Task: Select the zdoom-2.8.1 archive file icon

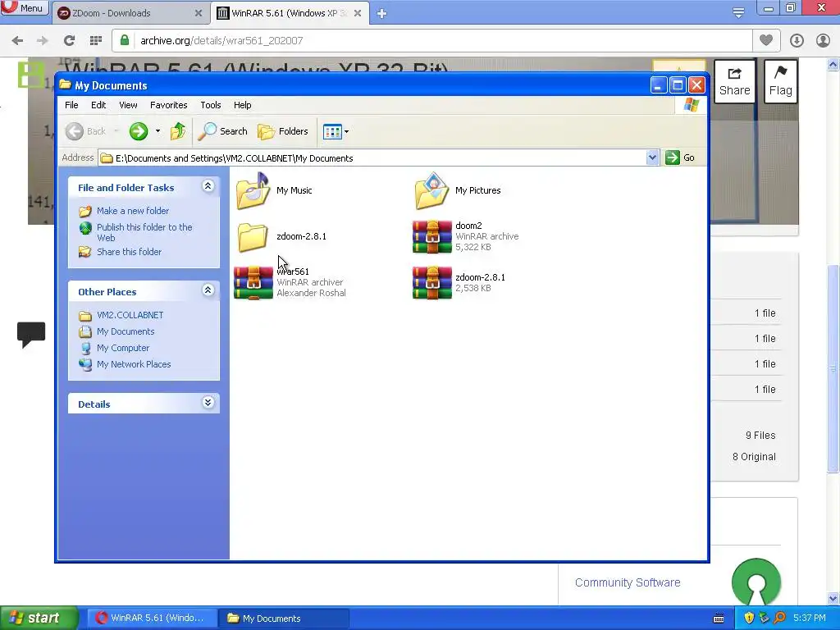Action: coord(431,283)
